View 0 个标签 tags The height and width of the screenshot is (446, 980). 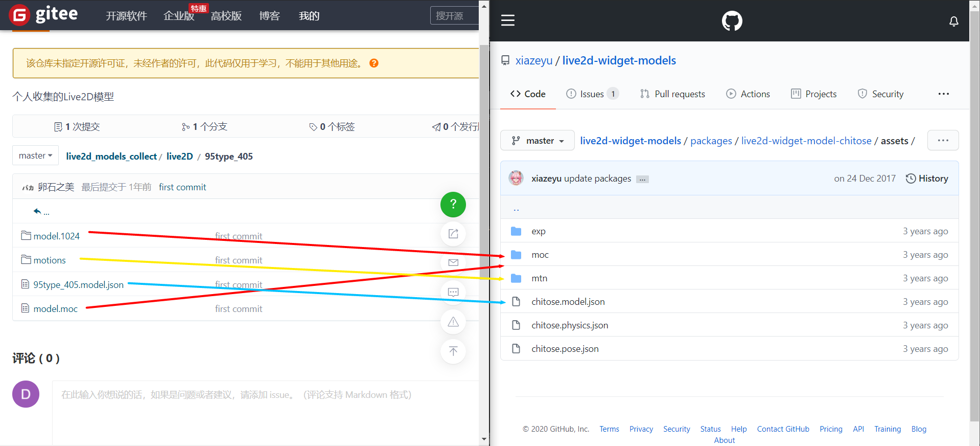click(332, 126)
